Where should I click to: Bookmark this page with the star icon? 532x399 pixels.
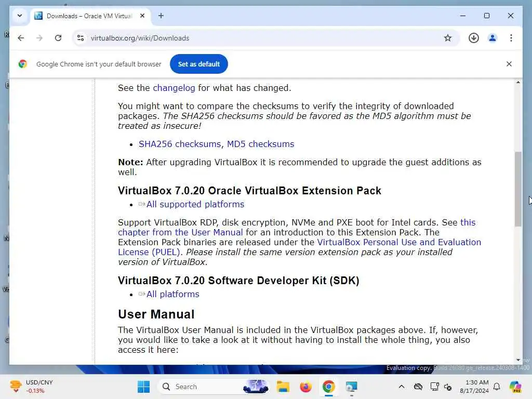(448, 38)
